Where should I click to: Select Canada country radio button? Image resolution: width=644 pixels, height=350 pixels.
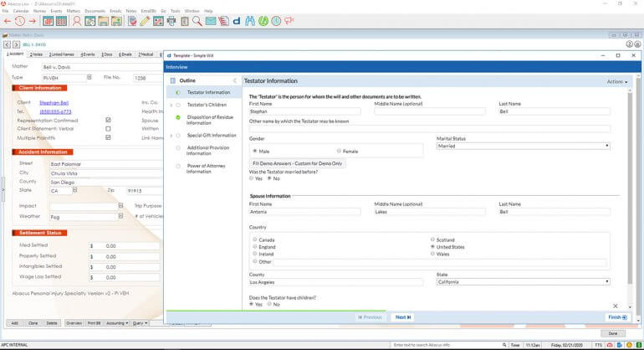(x=254, y=239)
